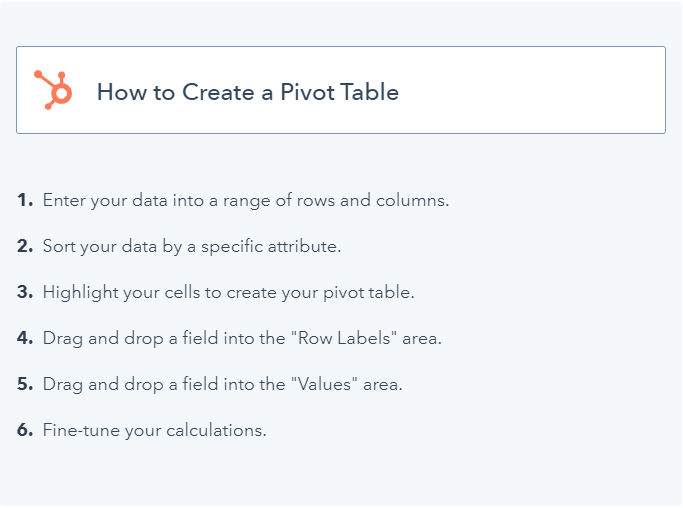The image size is (683, 508).
Task: Select step number 5 marker
Action: (25, 384)
